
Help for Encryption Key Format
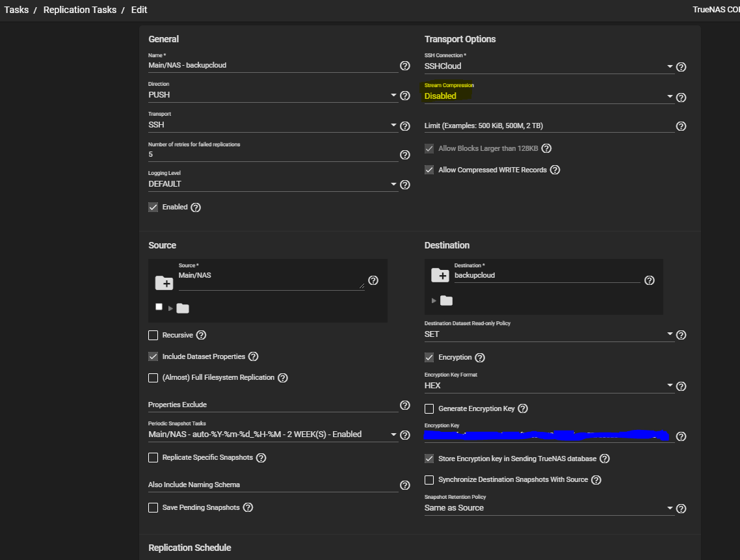(x=681, y=386)
